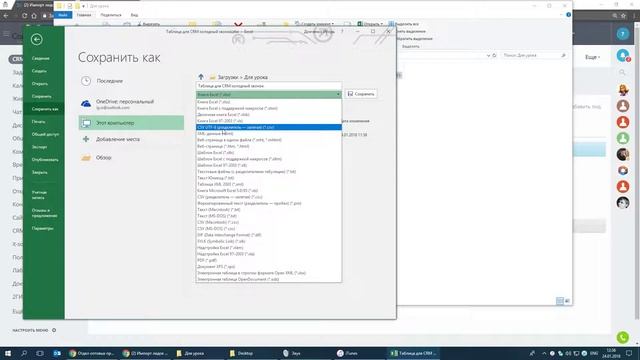Select Этот компьютер save location

coord(131,123)
